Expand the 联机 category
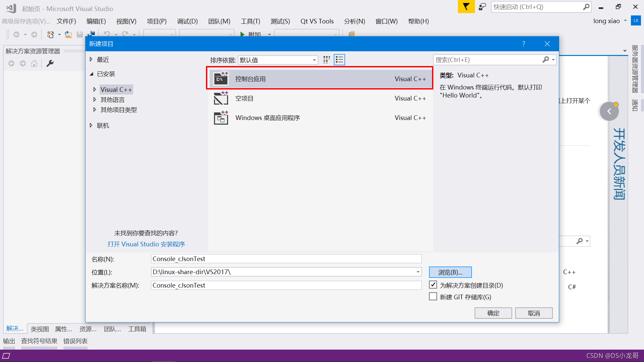The height and width of the screenshot is (362, 644). click(x=91, y=125)
